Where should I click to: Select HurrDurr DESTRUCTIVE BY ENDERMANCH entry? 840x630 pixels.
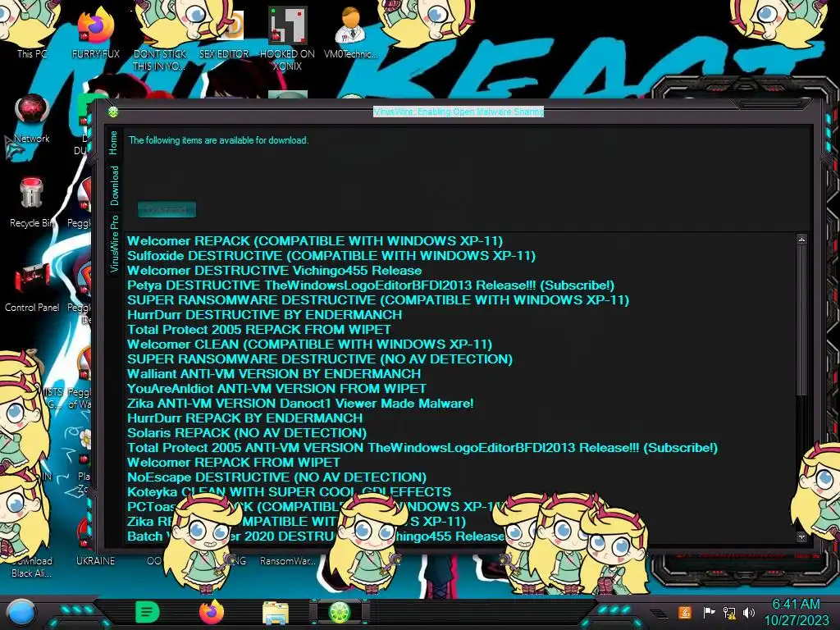[x=265, y=315]
